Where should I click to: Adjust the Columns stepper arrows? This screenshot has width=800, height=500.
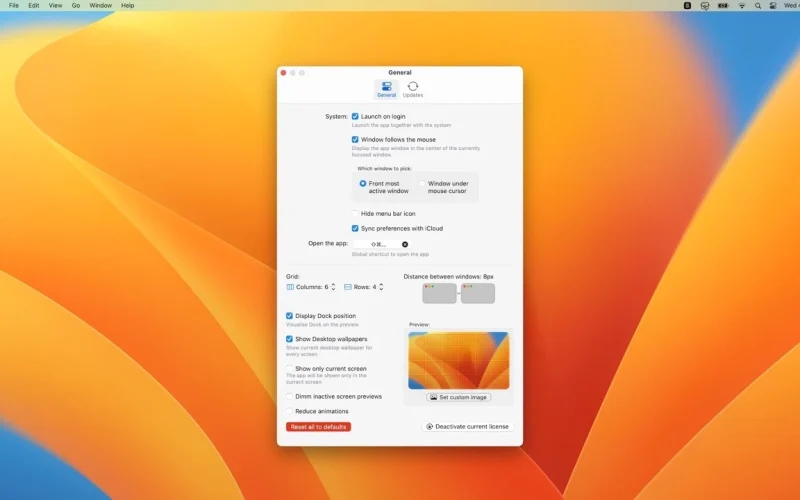tap(333, 287)
